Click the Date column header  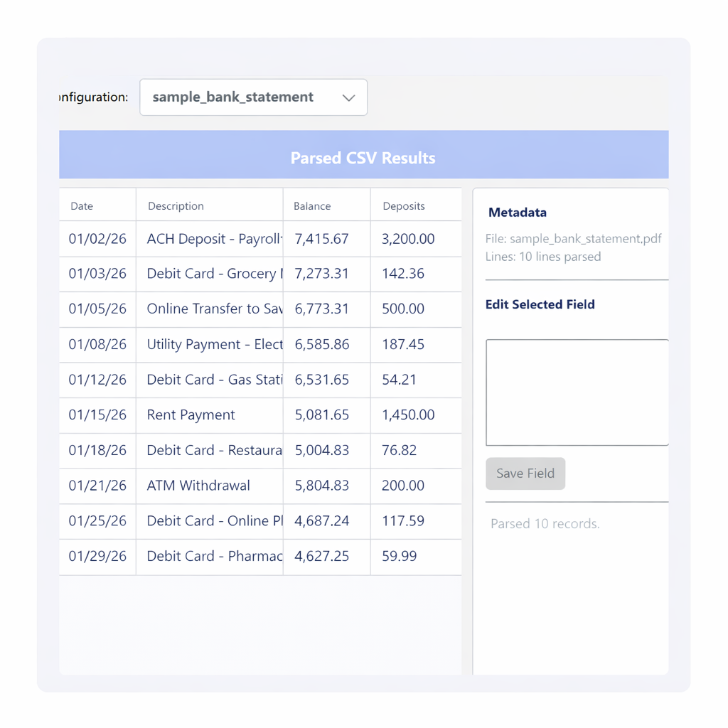coord(82,206)
